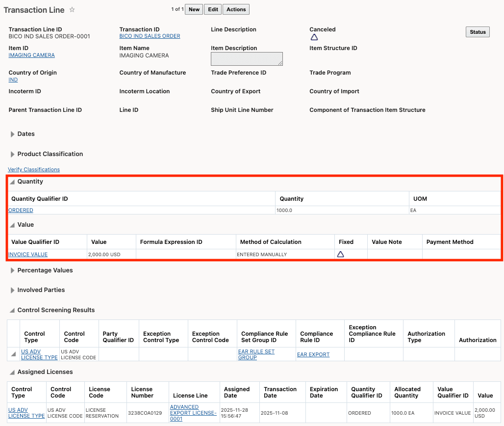This screenshot has height=426, width=504.
Task: Click the New button
Action: 194,9
